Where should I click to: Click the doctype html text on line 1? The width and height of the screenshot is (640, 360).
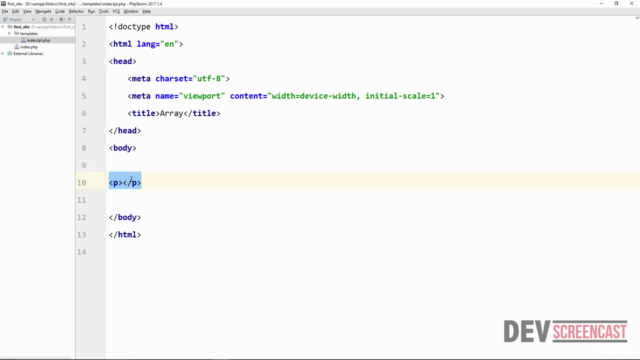(144, 27)
